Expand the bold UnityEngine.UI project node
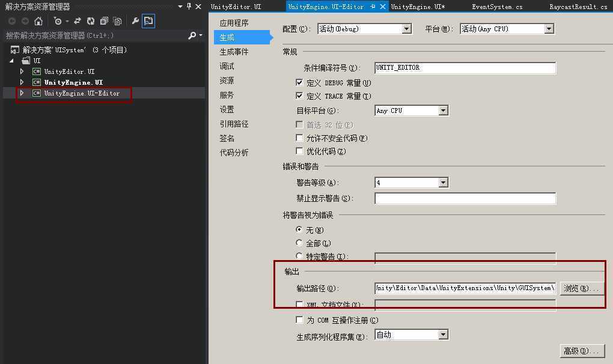The height and width of the screenshot is (364, 613). (x=22, y=82)
